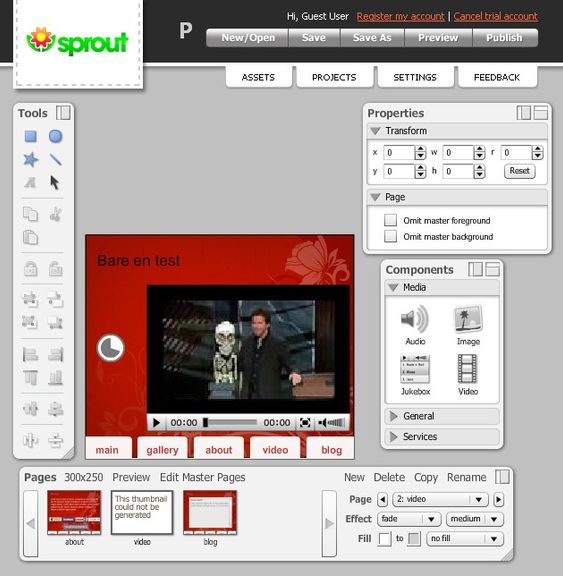The width and height of the screenshot is (563, 576).
Task: Choose the star shape tool
Action: (x=30, y=159)
